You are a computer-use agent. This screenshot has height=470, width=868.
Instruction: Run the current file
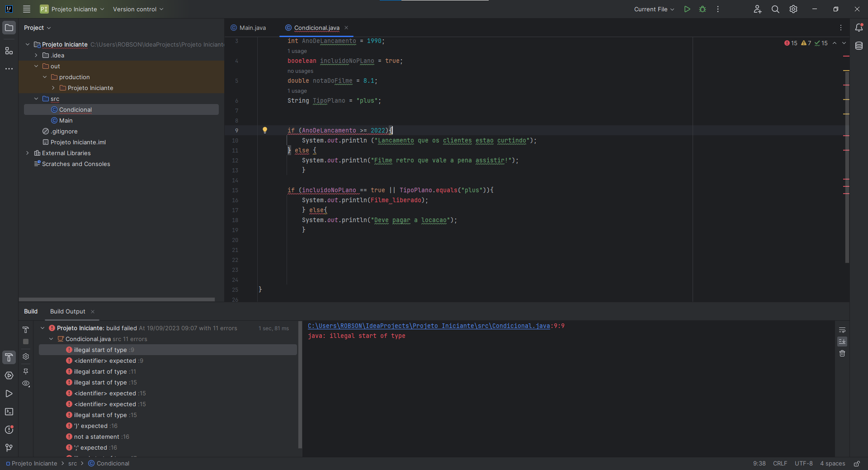point(687,9)
